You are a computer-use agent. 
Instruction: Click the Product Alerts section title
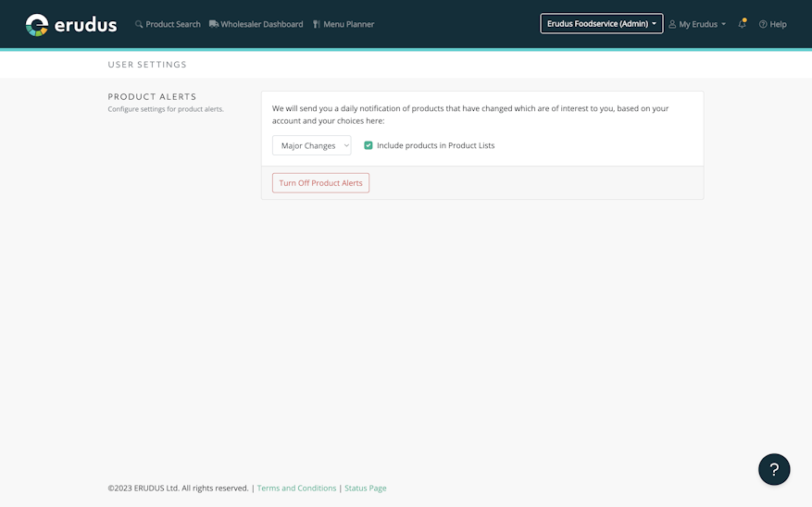[152, 97]
